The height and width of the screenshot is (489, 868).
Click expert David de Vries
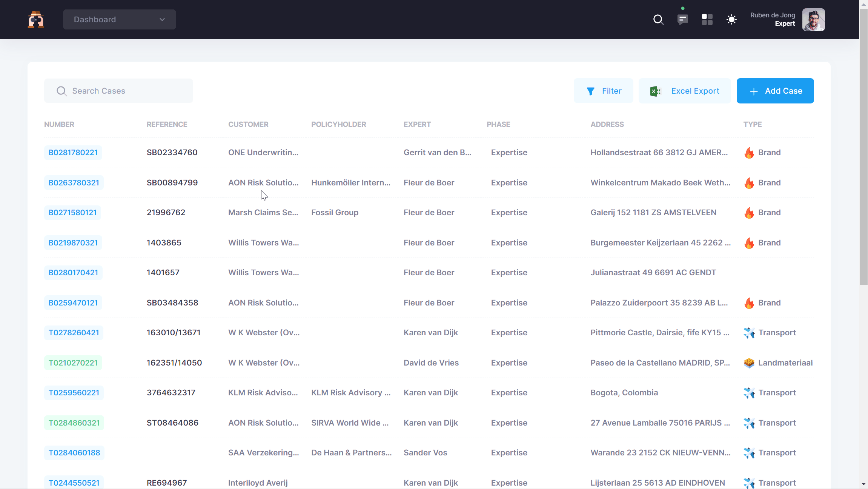pos(431,363)
